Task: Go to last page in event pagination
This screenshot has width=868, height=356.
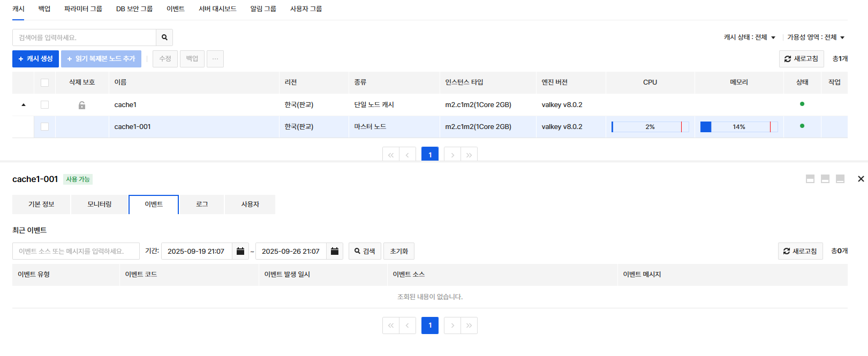Action: tap(469, 325)
